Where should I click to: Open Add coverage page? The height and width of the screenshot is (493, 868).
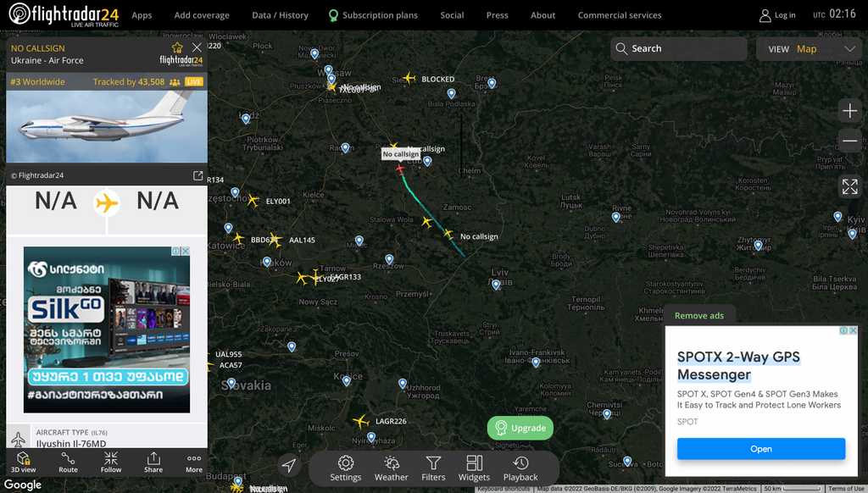click(202, 15)
